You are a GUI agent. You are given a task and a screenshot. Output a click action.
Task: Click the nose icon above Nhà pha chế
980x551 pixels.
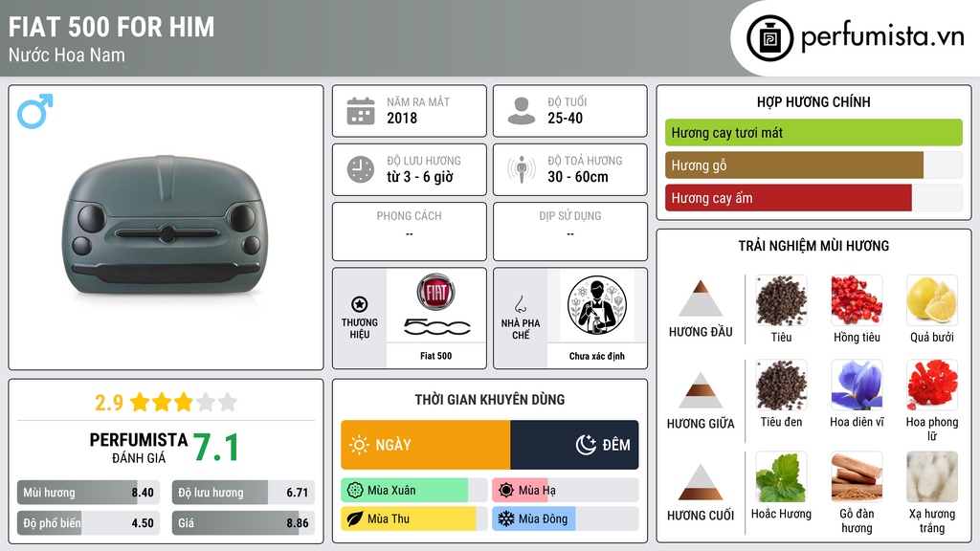click(x=520, y=304)
